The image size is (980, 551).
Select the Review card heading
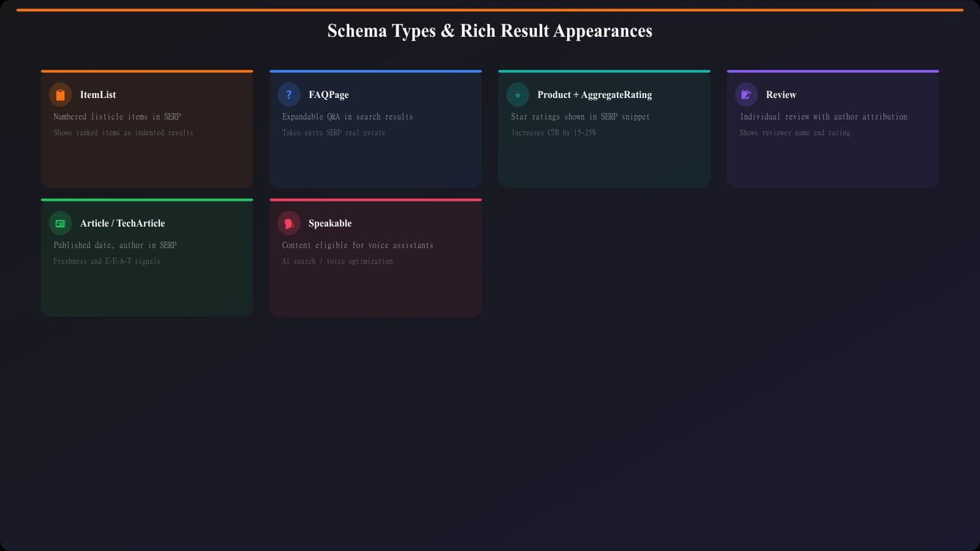[x=781, y=94]
